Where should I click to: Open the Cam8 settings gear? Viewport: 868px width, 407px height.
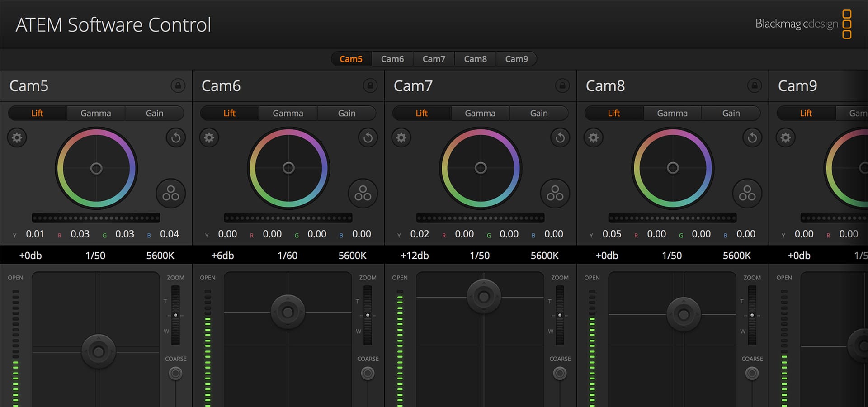tap(594, 137)
